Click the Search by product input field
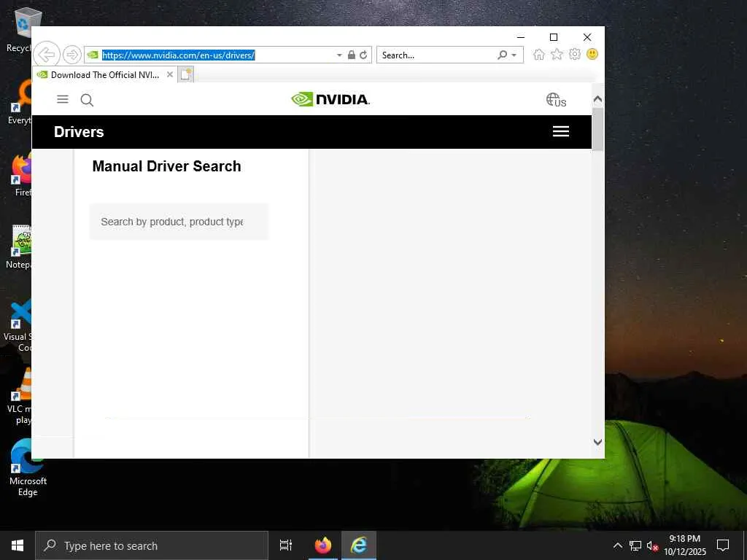This screenshot has width=747, height=560. click(x=179, y=222)
